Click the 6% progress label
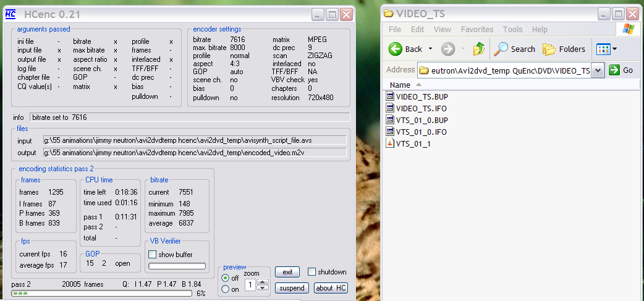The width and height of the screenshot is (644, 301). coord(201,293)
